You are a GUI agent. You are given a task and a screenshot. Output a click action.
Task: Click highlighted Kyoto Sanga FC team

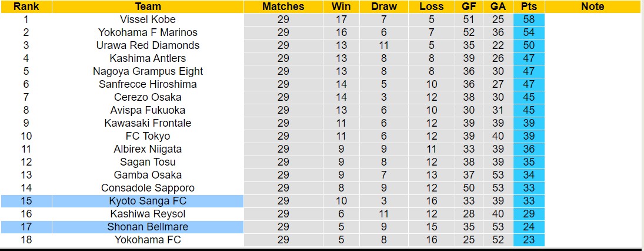pos(148,201)
